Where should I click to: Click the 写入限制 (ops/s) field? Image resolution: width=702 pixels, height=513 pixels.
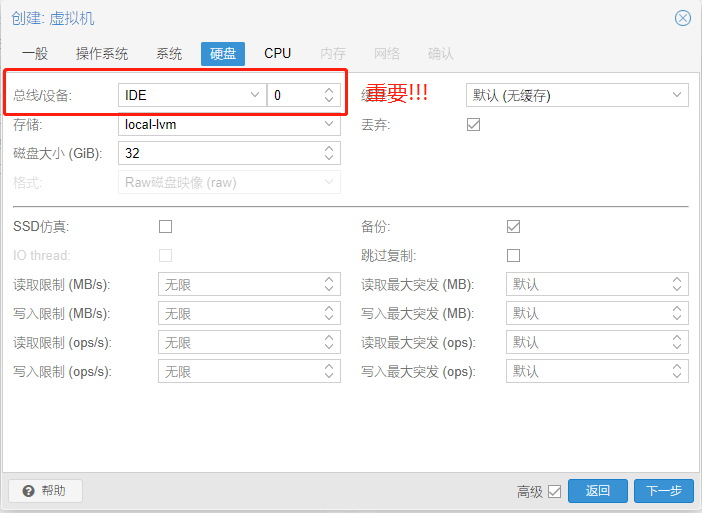coord(249,372)
